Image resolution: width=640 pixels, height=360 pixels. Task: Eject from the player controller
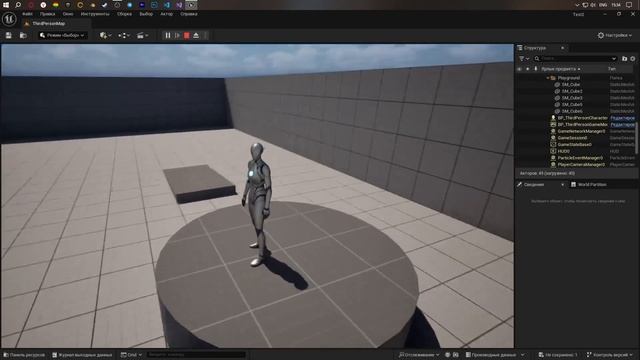pos(196,36)
